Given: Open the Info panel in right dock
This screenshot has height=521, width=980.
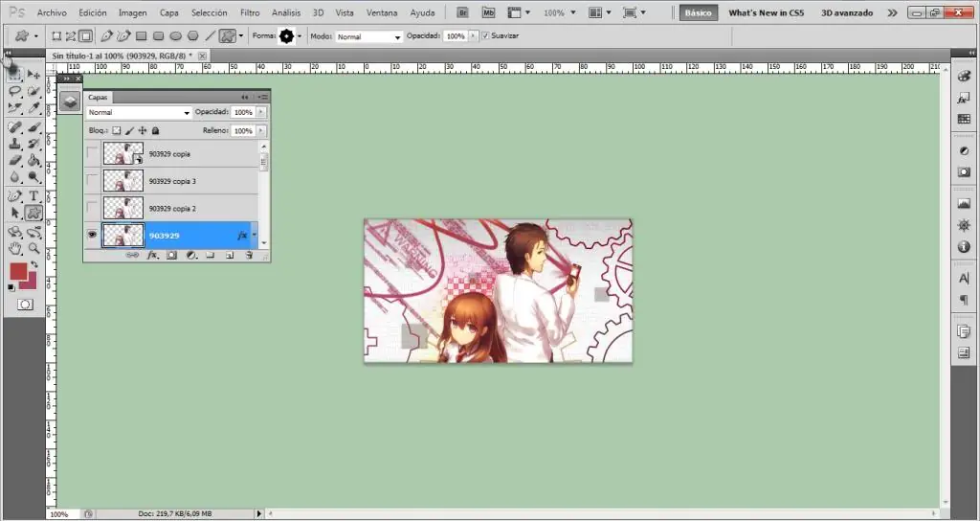Looking at the screenshot, I should coord(964,247).
